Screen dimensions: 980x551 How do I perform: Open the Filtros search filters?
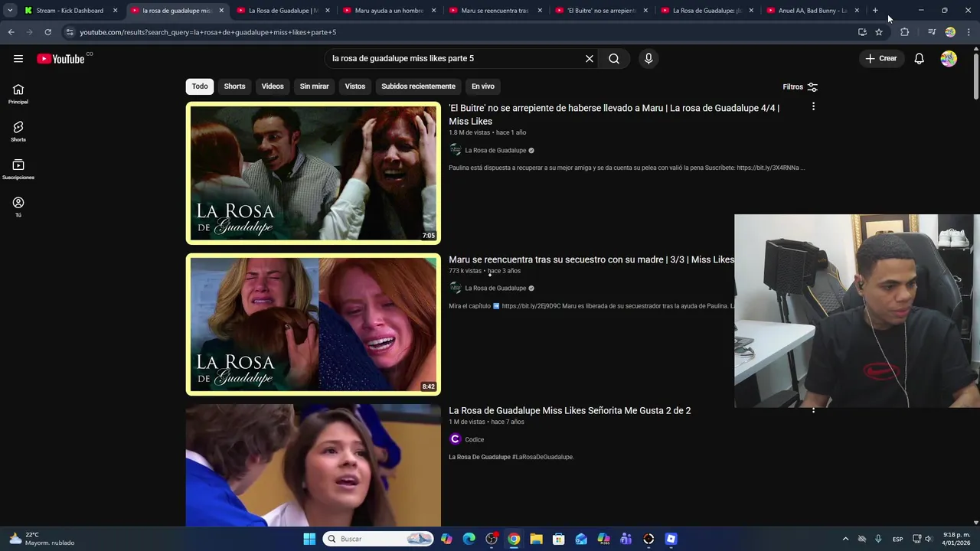(800, 86)
